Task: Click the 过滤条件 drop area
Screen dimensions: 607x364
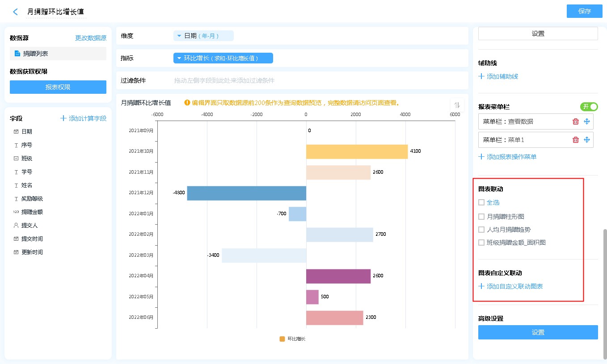Action: (x=291, y=80)
